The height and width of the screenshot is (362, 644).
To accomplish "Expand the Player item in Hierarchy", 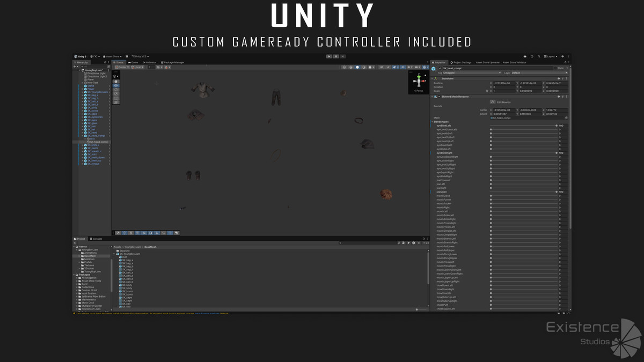I will (83, 89).
